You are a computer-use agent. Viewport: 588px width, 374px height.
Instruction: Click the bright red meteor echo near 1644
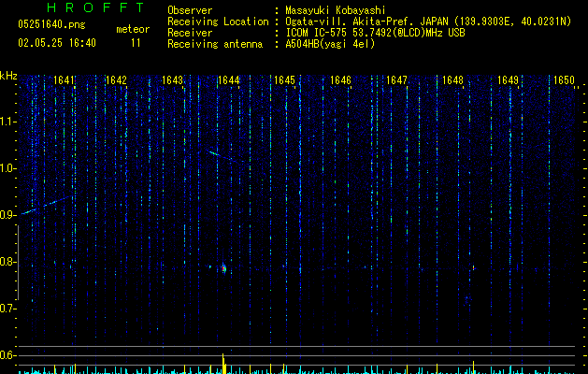[x=223, y=268]
